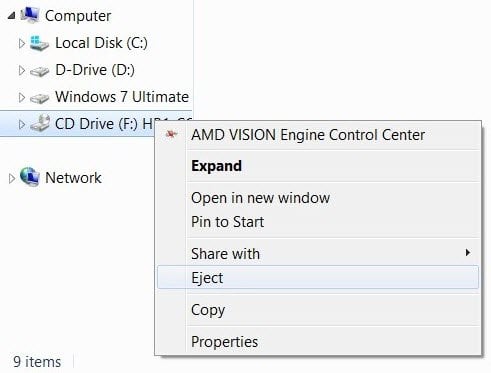Choose Eject from the context menu
Screen dimensions: 491x373
[x=318, y=277]
